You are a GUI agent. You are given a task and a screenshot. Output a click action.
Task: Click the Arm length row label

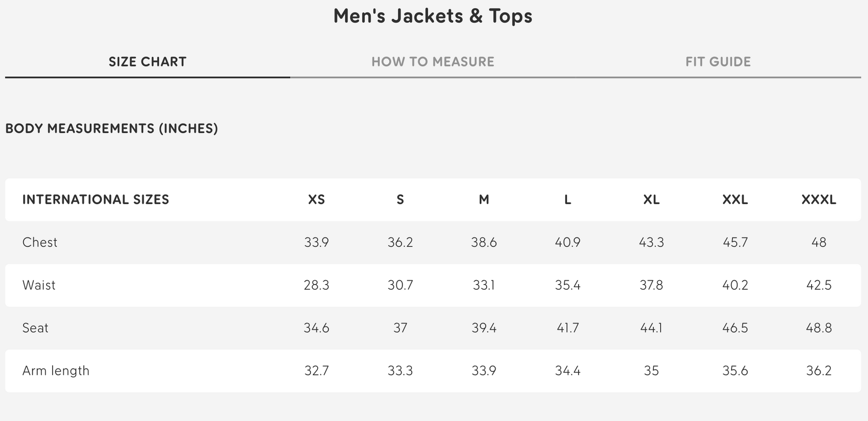56,371
